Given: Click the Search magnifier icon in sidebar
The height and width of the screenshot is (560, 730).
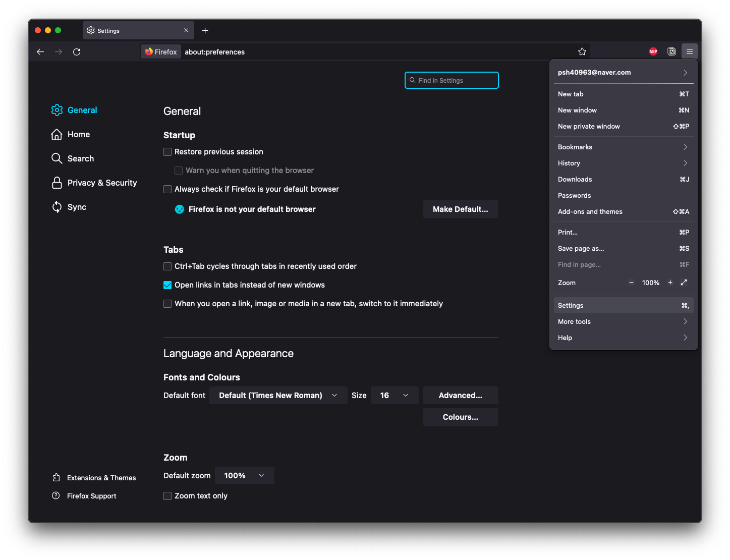Looking at the screenshot, I should (x=57, y=158).
